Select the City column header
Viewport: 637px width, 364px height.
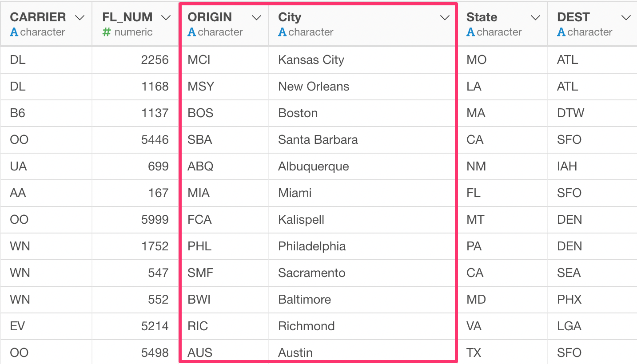363,24
